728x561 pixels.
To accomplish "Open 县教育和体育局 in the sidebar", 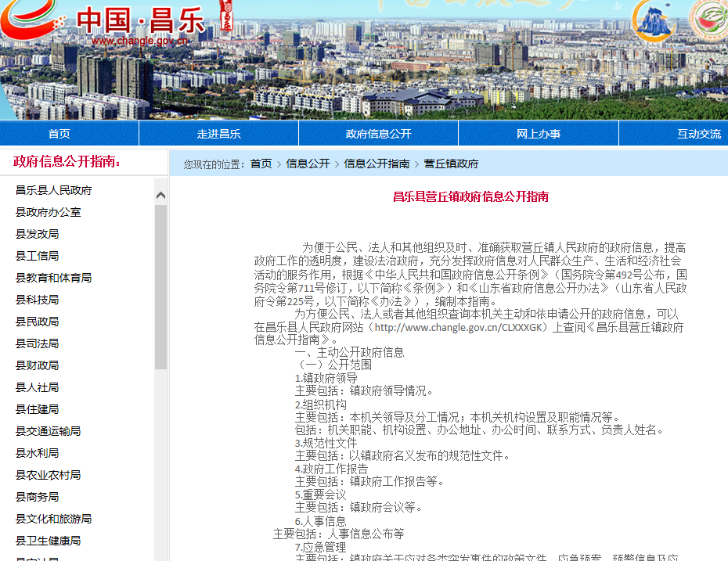I will (54, 278).
